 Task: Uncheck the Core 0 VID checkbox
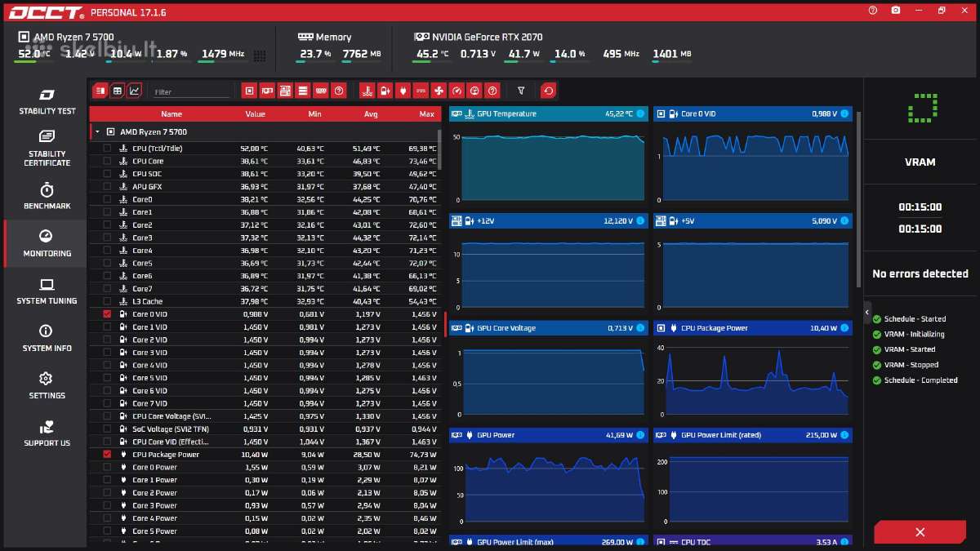pos(107,314)
